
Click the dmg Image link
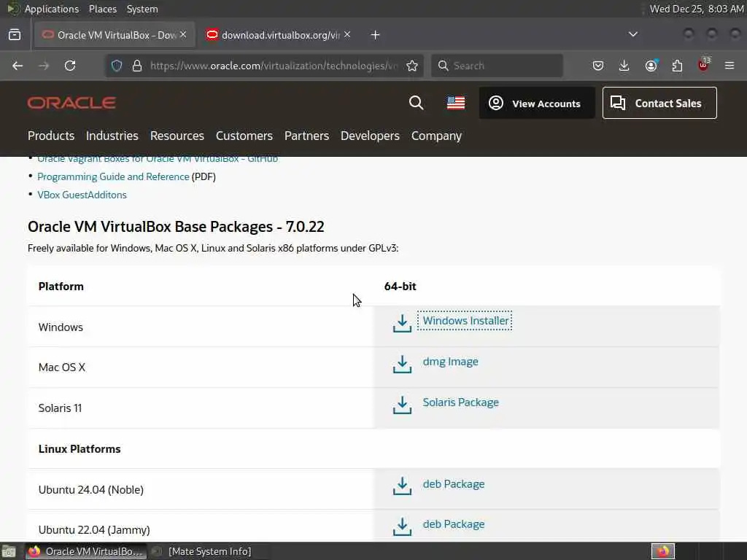450,362
